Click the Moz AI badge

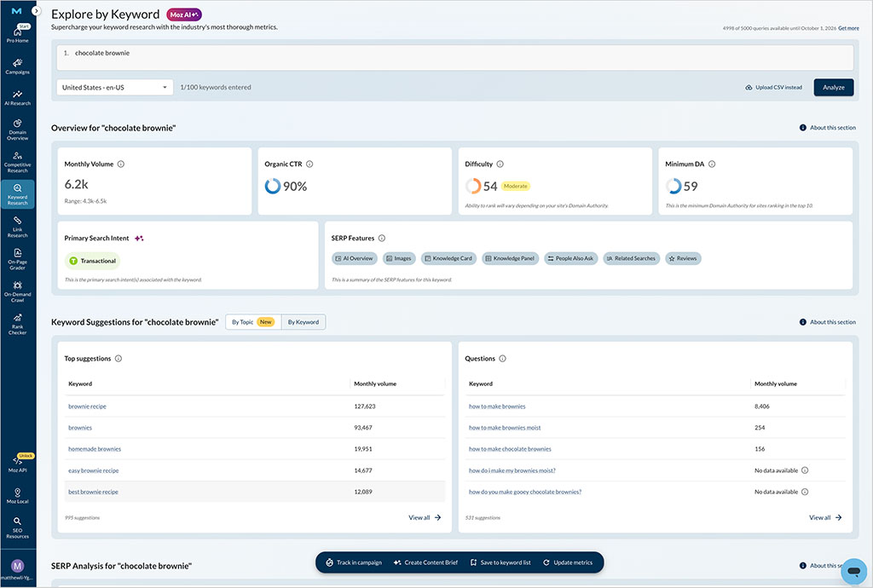(184, 15)
